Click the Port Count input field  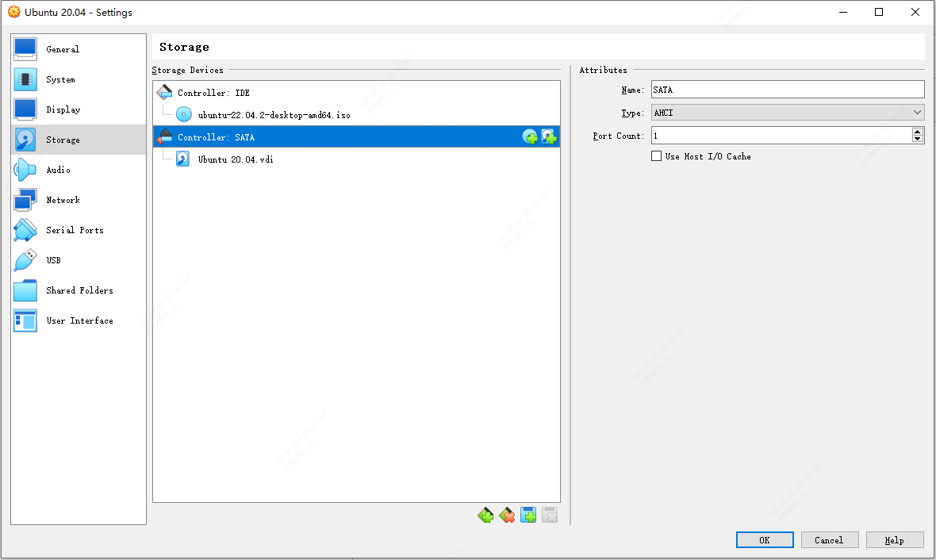781,136
